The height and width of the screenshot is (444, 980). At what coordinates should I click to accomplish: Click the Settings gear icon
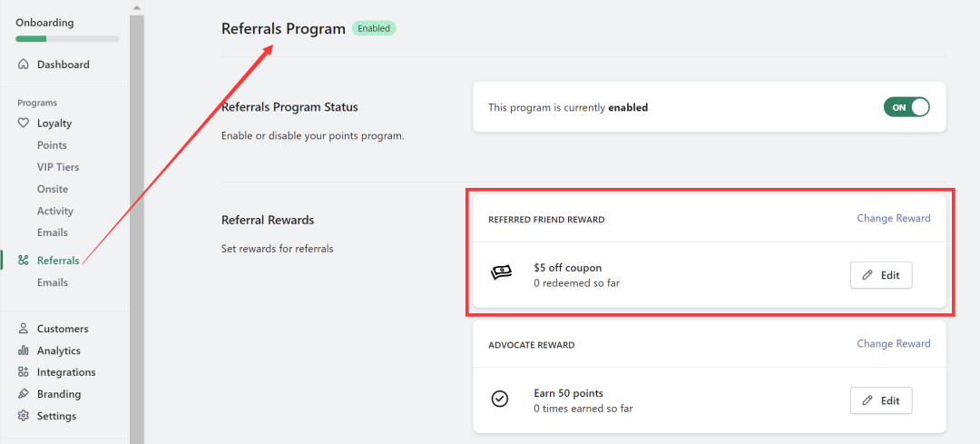[24, 416]
